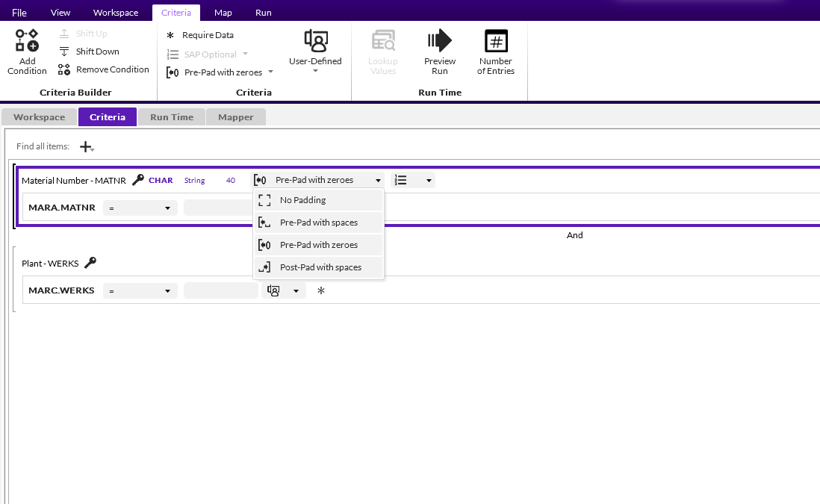Viewport: 820px width, 504px height.
Task: Click the String type label
Action: pyautogui.click(x=194, y=181)
